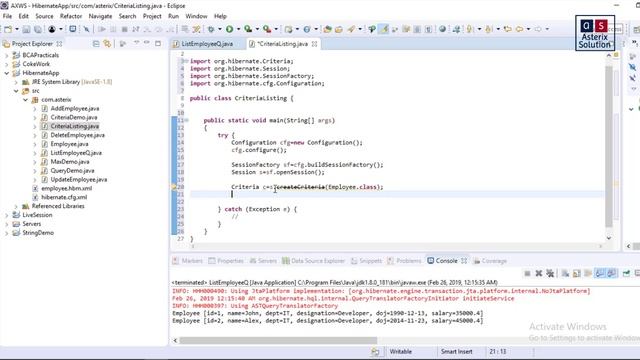
Task: Switch to the Data Source Explorer tab
Action: point(313,261)
